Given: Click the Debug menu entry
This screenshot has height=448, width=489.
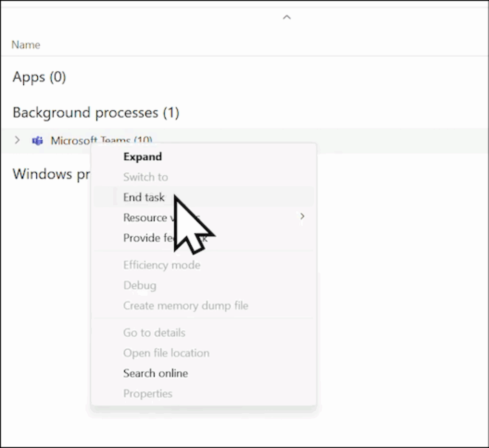Looking at the screenshot, I should (x=139, y=285).
